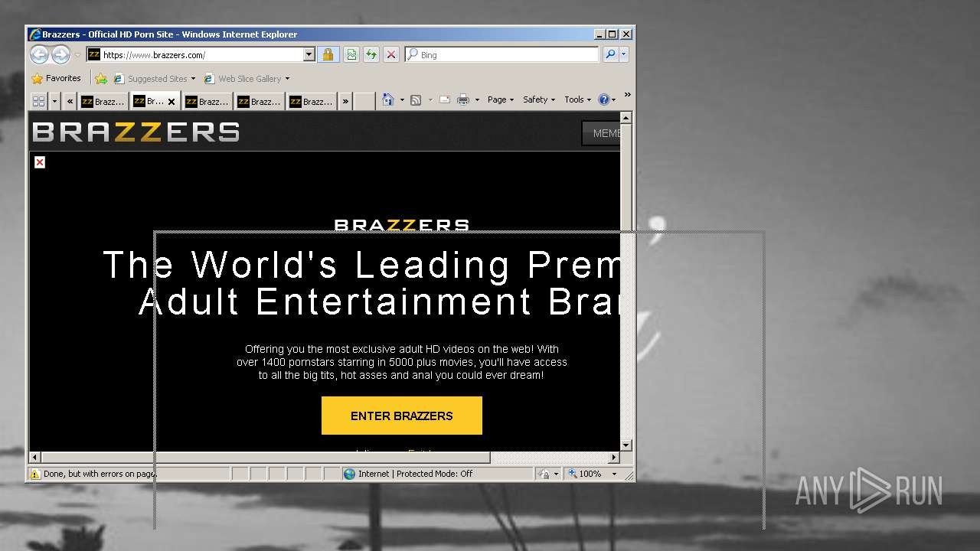980x551 pixels.
Task: Open a blank new tab button
Action: click(365, 101)
